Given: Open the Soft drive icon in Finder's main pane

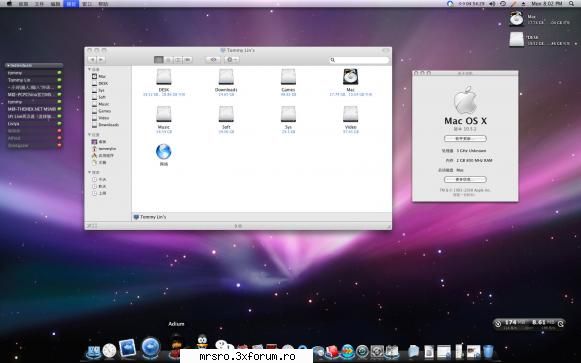Looking at the screenshot, I should 226,114.
